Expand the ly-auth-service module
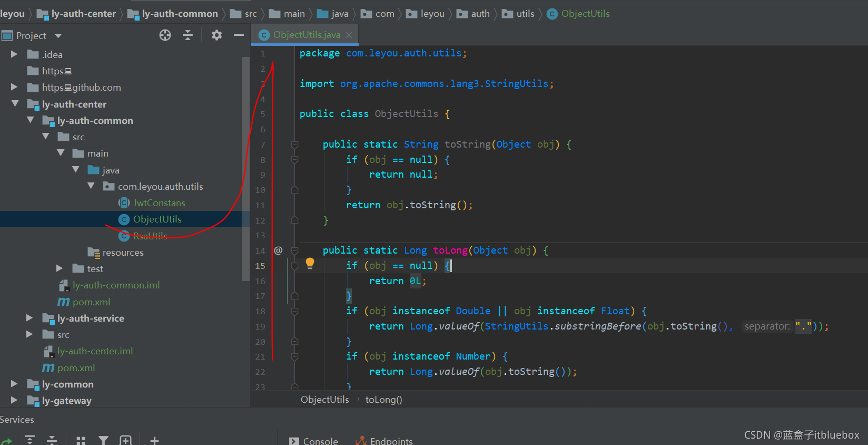This screenshot has width=868, height=445. 29,318
